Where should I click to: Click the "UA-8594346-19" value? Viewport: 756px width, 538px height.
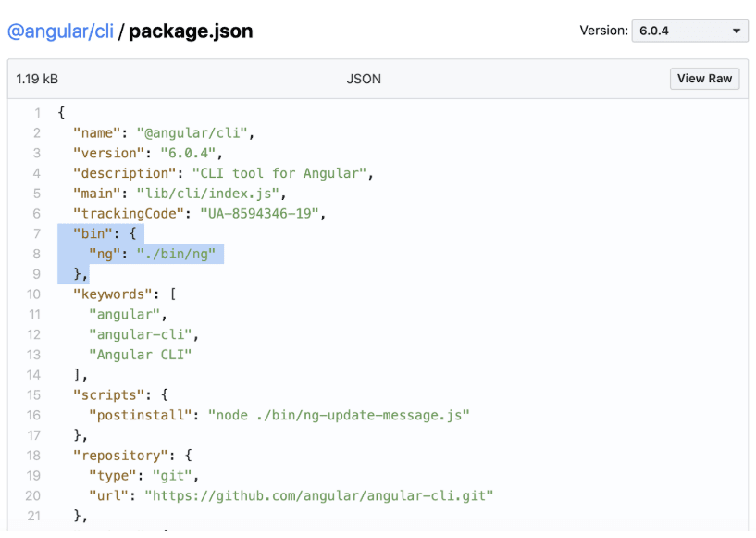pos(259,214)
